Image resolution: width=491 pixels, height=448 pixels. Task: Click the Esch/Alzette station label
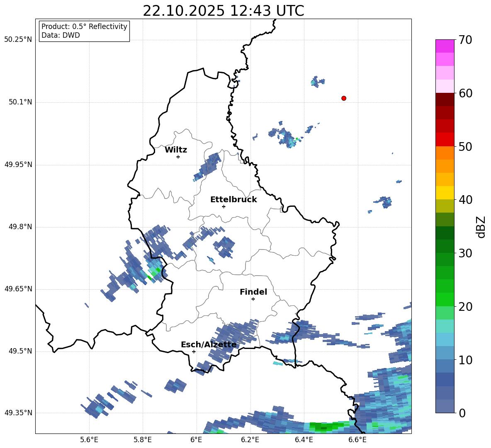(209, 345)
